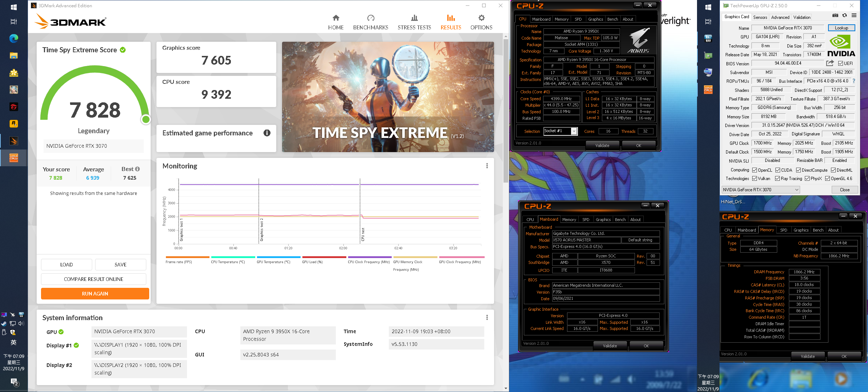Click the NVIDIA logo in GPU-Z
This screenshot has height=392, width=868.
[x=841, y=45]
